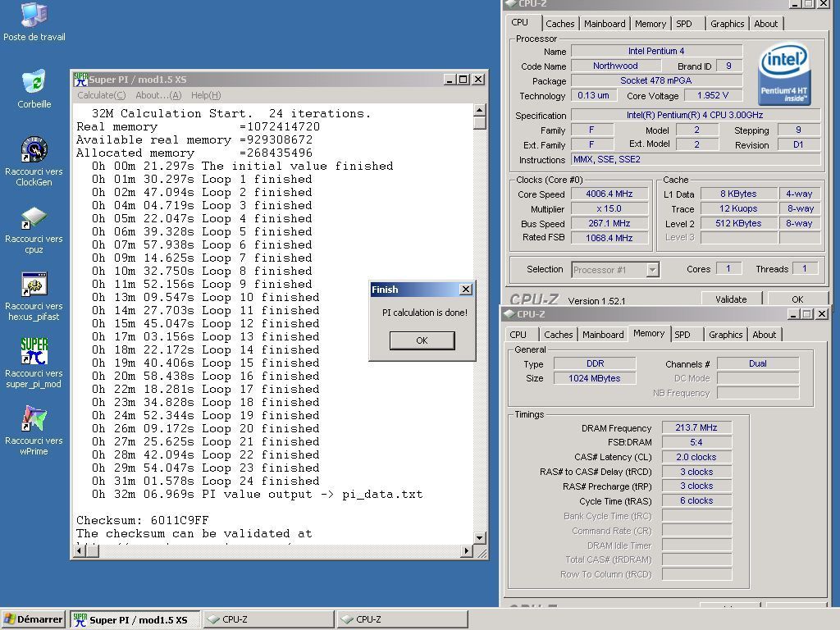Select the hexus_pifast shortcut icon
This screenshot has width=840, height=630.
34,285
